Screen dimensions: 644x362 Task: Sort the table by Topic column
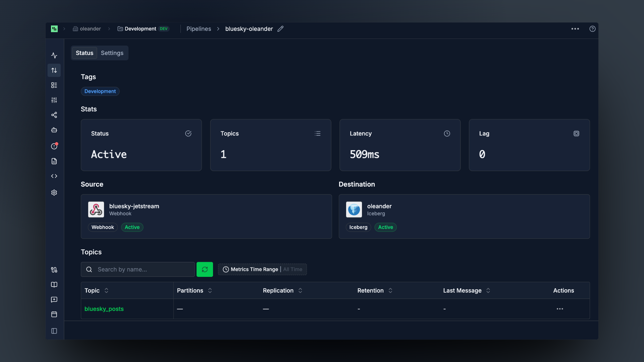(x=97, y=291)
